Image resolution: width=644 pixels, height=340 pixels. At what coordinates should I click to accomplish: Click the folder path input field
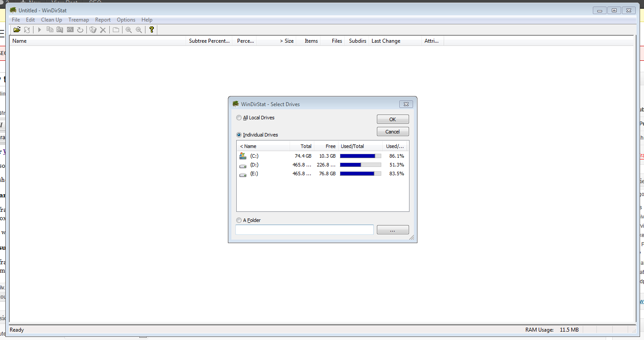pos(305,230)
